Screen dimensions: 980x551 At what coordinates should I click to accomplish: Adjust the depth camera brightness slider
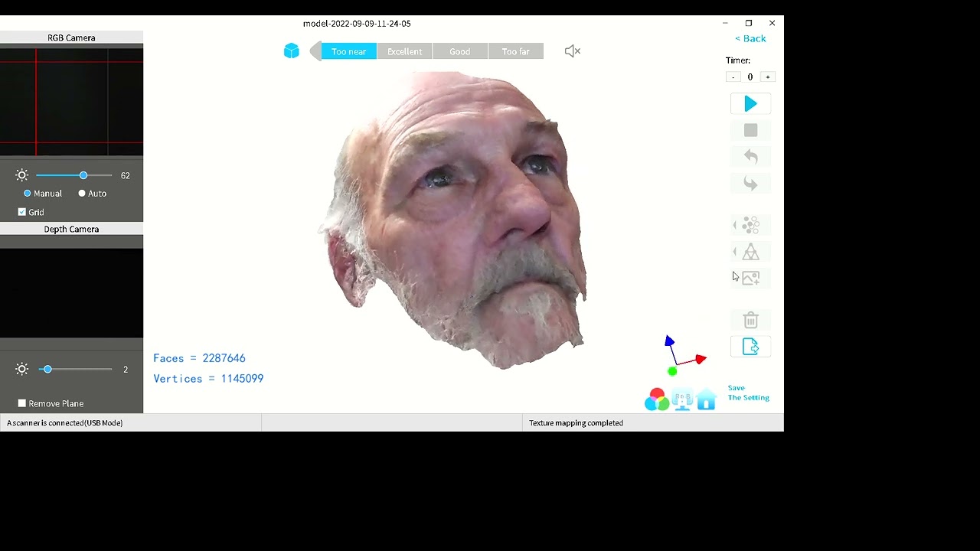coord(74,369)
